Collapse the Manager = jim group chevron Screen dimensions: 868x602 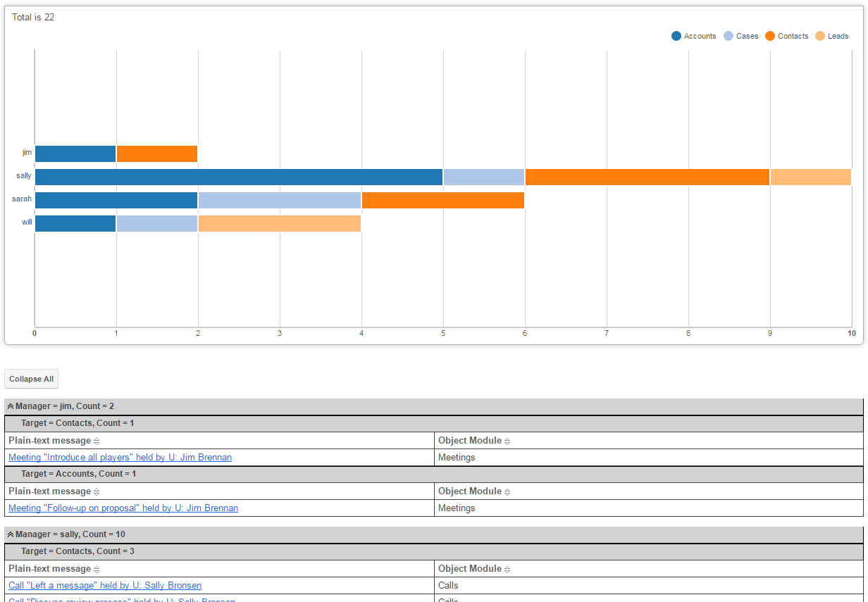pos(11,406)
